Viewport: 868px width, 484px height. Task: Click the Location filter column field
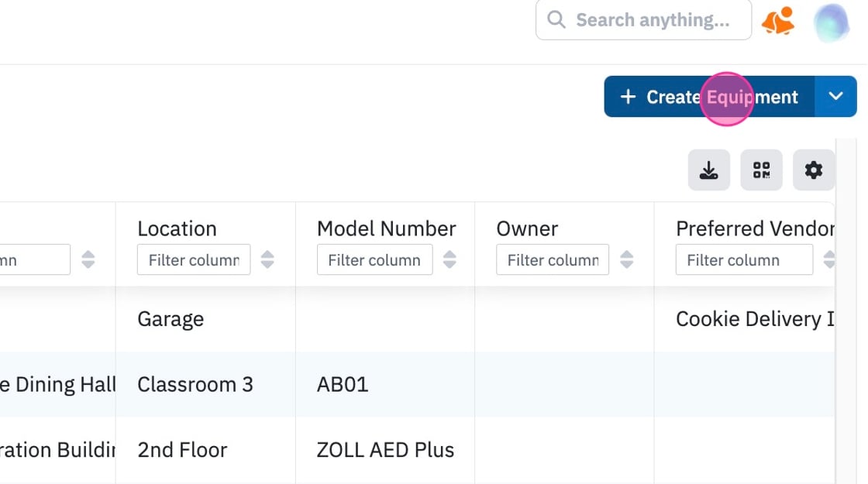click(194, 259)
